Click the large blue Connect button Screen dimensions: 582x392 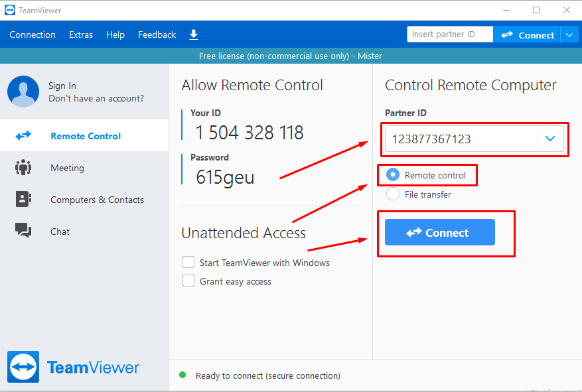[440, 232]
